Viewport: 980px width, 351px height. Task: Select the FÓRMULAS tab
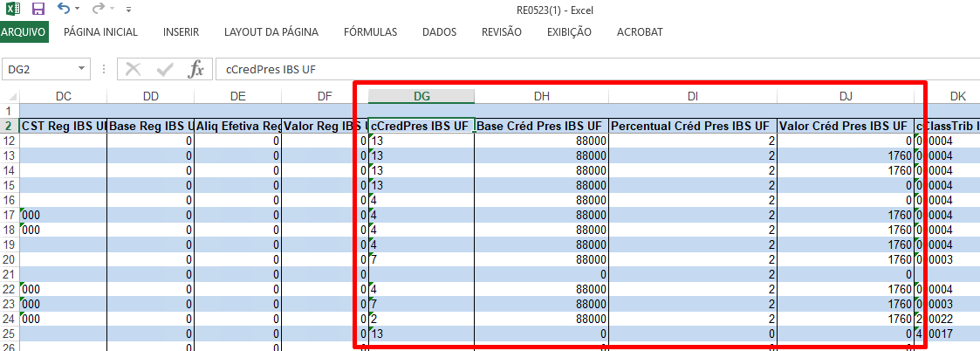[370, 32]
